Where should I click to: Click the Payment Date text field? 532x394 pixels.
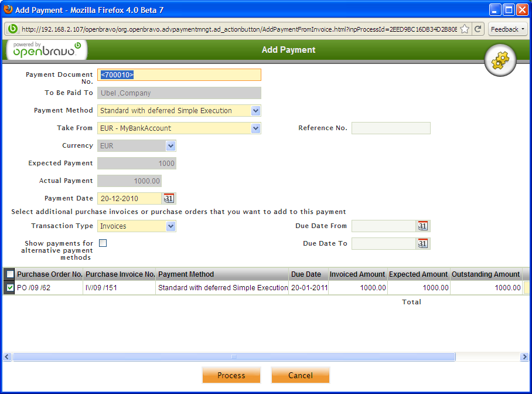[129, 198]
